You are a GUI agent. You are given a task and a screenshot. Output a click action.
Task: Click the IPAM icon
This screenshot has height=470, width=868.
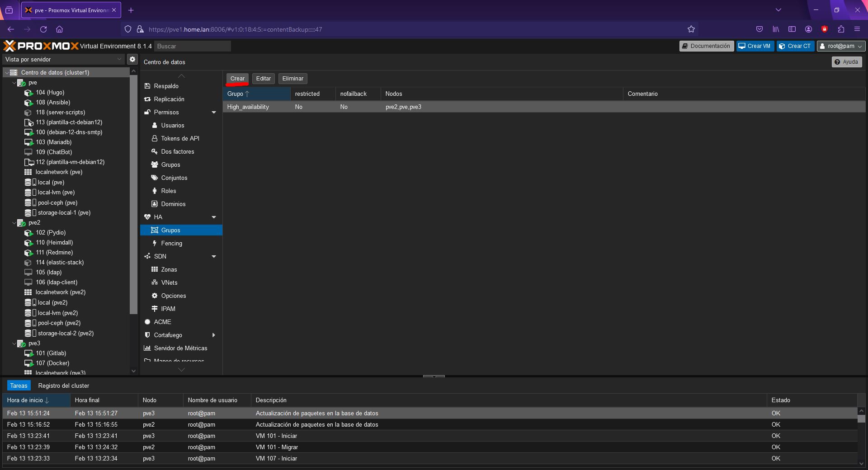155,309
